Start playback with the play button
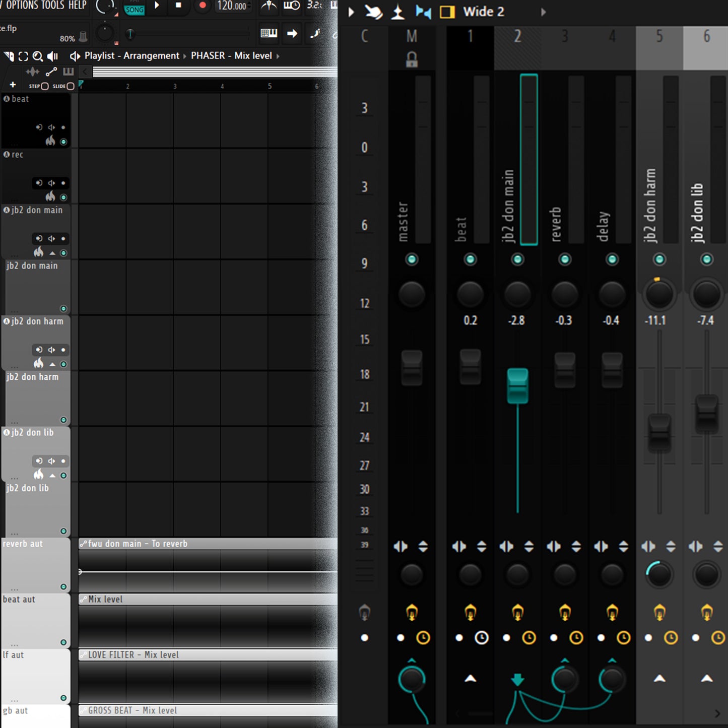 point(157,6)
